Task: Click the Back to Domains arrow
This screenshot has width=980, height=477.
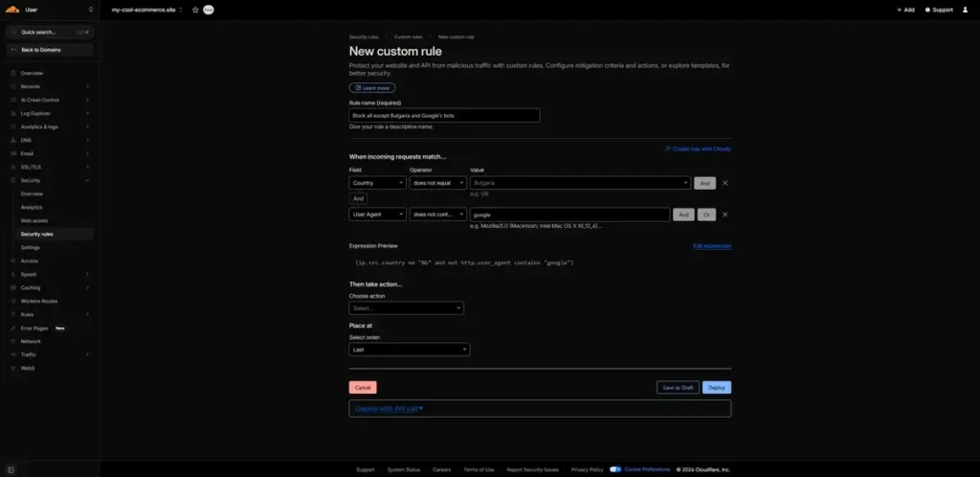Action: (x=13, y=50)
